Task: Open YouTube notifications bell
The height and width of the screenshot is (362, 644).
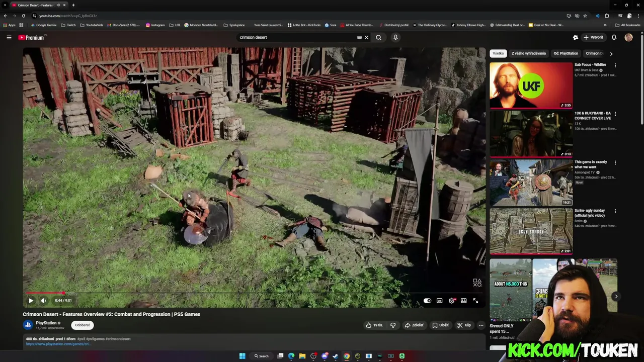Action: [614, 37]
